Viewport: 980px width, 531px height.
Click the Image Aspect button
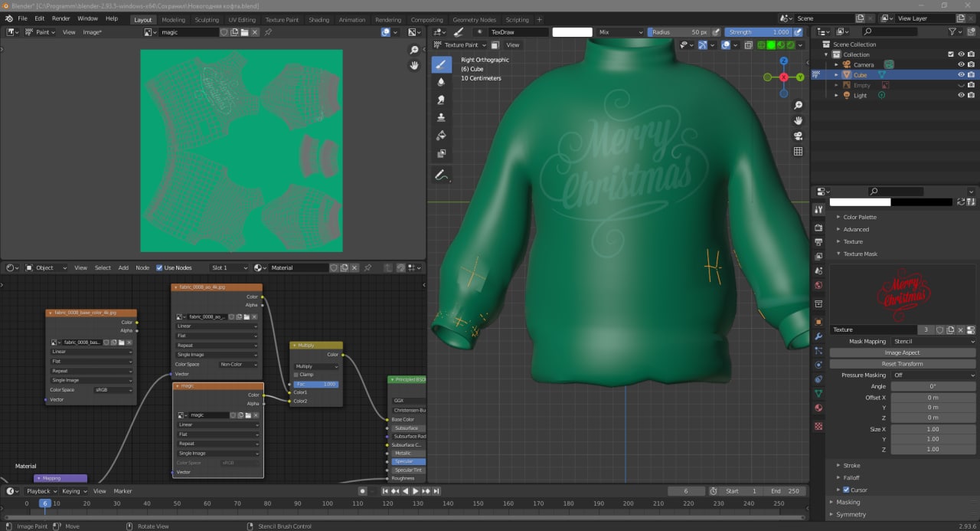(x=902, y=352)
